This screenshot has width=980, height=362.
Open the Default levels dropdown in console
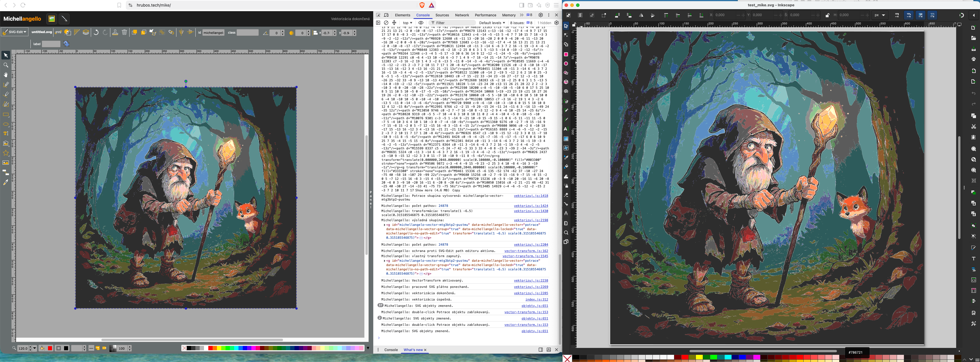click(492, 23)
